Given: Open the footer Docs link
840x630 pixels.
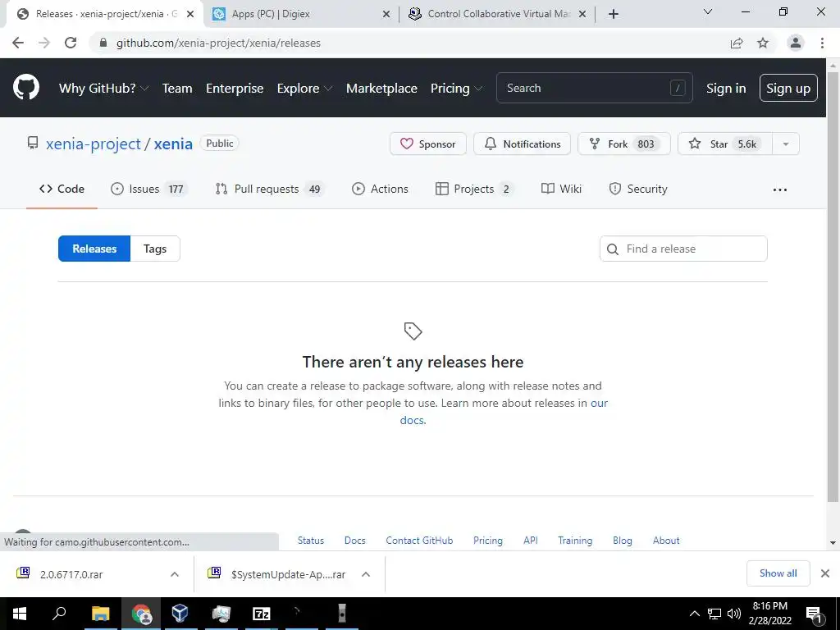Looking at the screenshot, I should pyautogui.click(x=354, y=540).
